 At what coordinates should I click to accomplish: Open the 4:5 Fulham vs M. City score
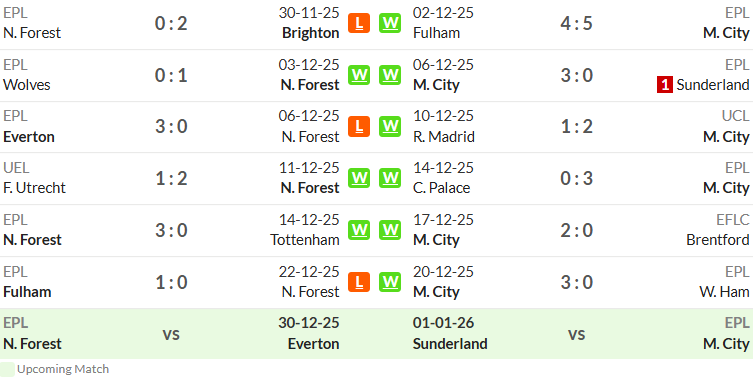click(576, 23)
